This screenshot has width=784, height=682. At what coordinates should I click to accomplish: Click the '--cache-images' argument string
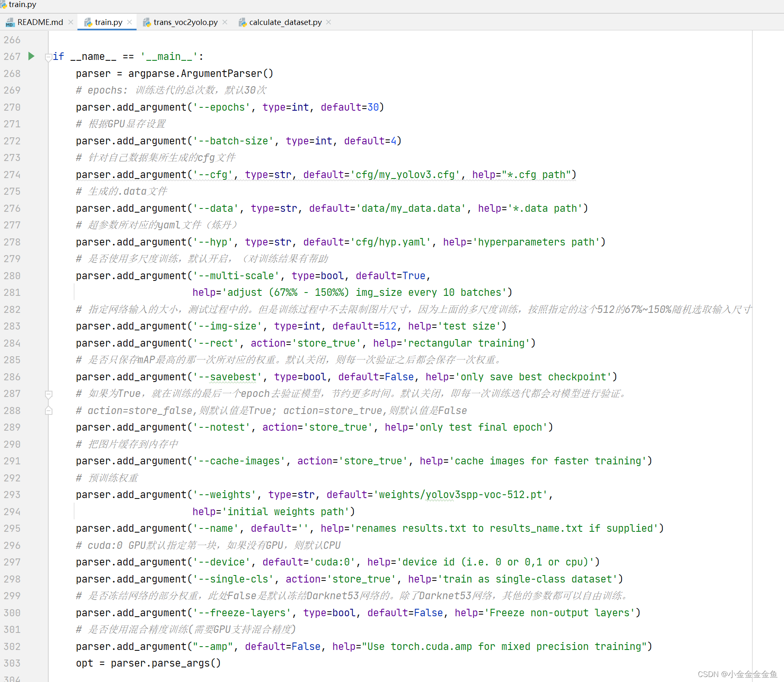239,461
